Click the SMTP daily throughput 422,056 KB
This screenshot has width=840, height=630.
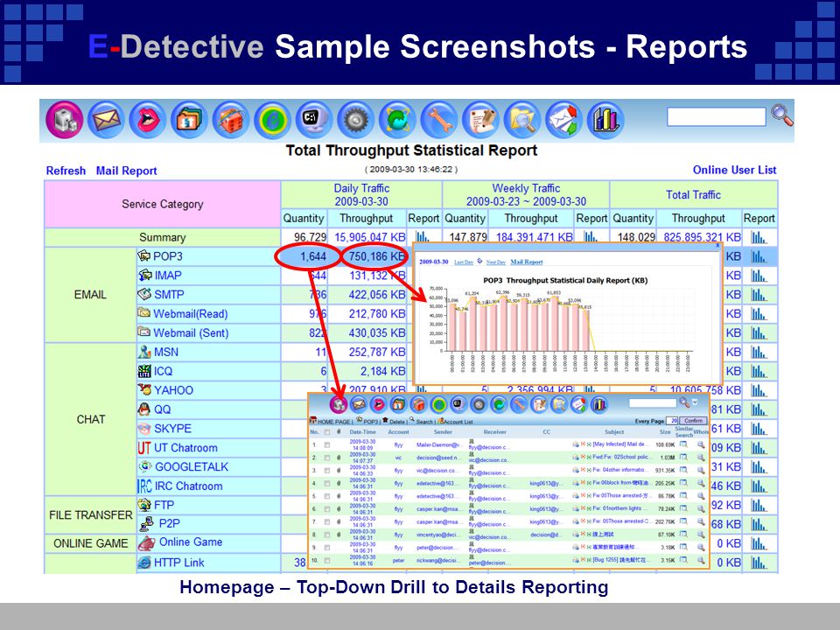pyautogui.click(x=377, y=295)
